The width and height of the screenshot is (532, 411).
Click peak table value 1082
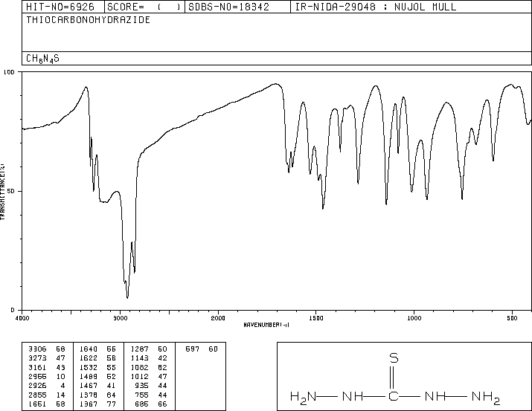click(x=139, y=367)
